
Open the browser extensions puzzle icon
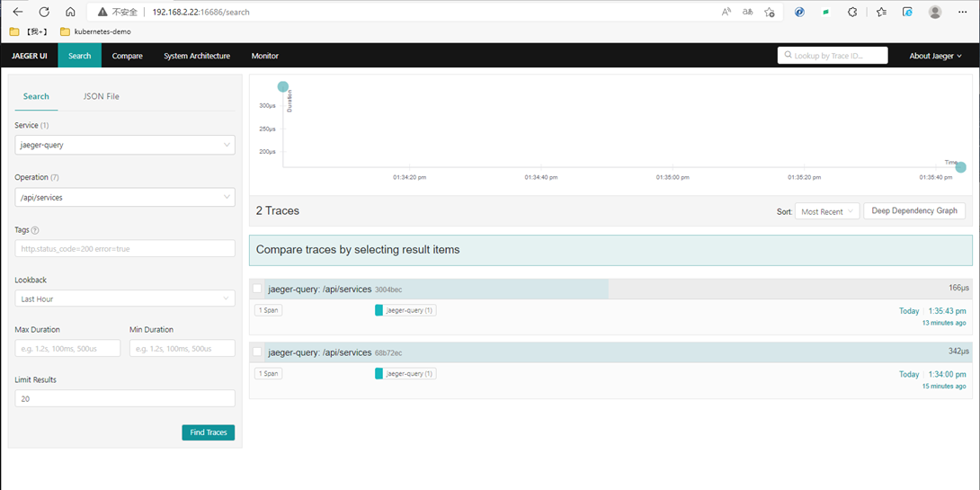pyautogui.click(x=852, y=13)
